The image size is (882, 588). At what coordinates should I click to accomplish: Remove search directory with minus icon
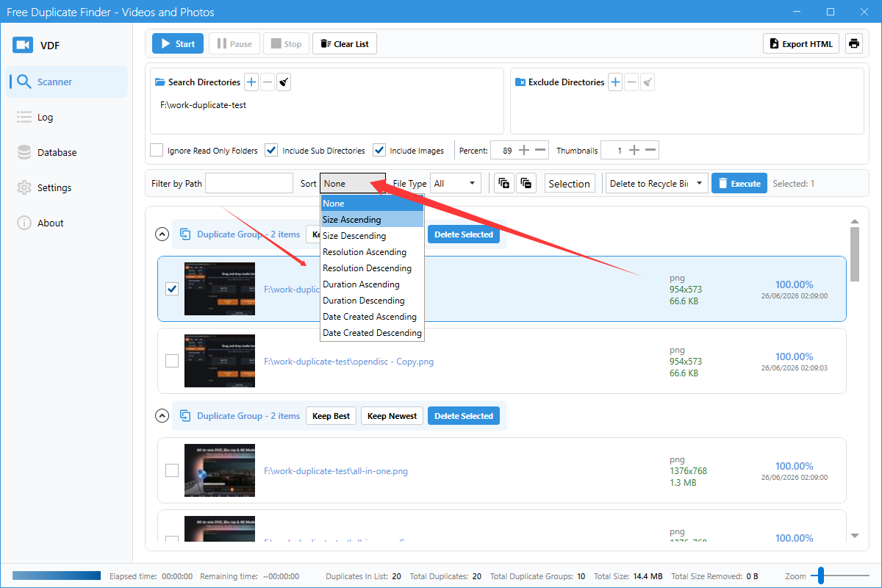[268, 82]
